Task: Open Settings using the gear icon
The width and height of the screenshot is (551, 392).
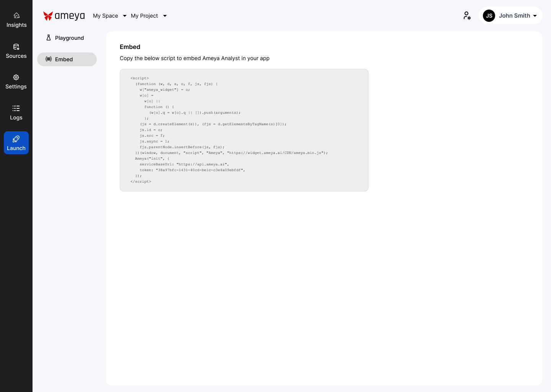Action: tap(16, 77)
